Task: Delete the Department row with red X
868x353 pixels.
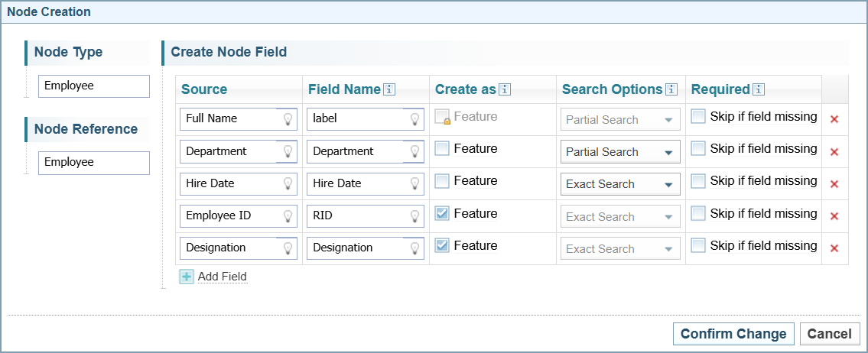Action: tap(834, 152)
